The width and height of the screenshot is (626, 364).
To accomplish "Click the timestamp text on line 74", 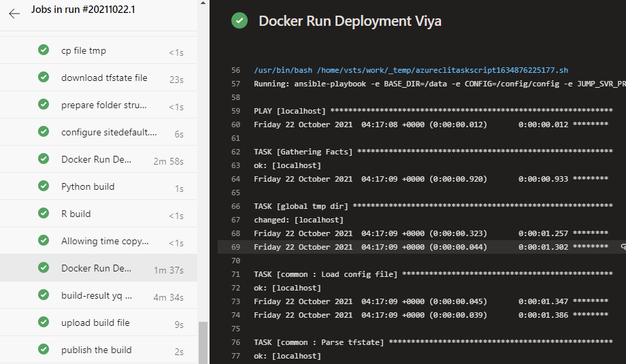I will [431, 315].
